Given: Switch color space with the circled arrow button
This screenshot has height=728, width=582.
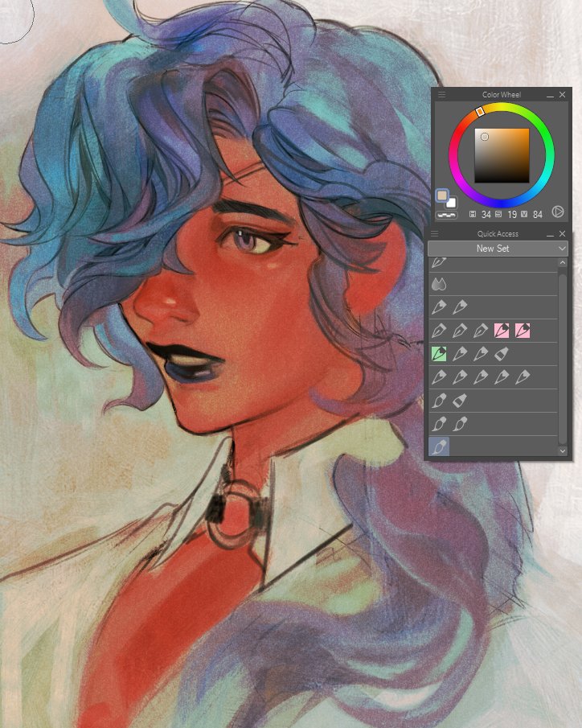Looking at the screenshot, I should [x=557, y=212].
